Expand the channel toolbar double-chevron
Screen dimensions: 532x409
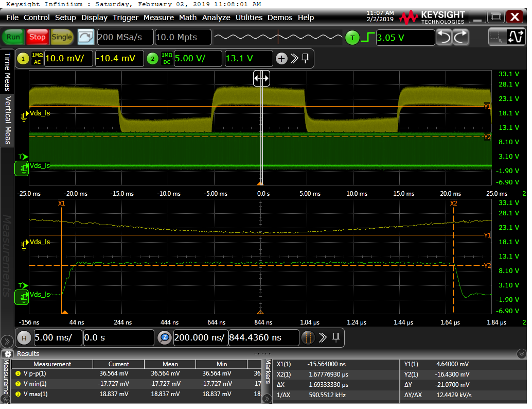point(294,58)
